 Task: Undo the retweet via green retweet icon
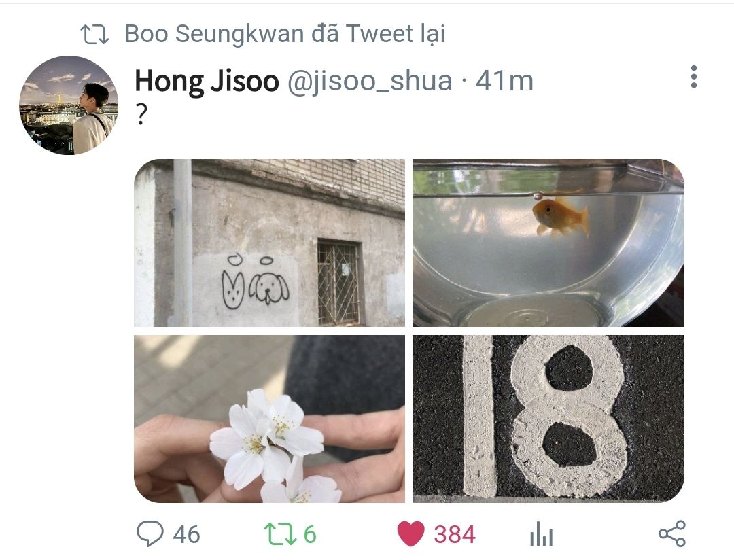(280, 534)
